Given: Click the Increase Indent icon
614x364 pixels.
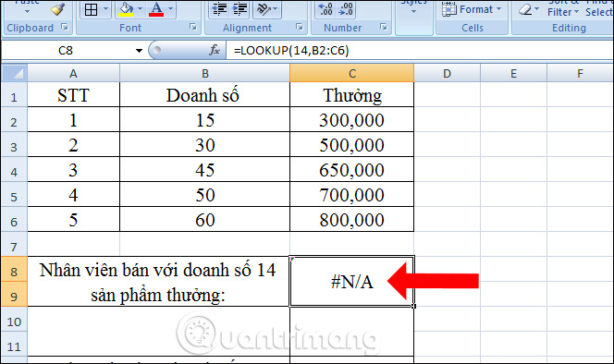Looking at the screenshot, I should tap(240, 9).
